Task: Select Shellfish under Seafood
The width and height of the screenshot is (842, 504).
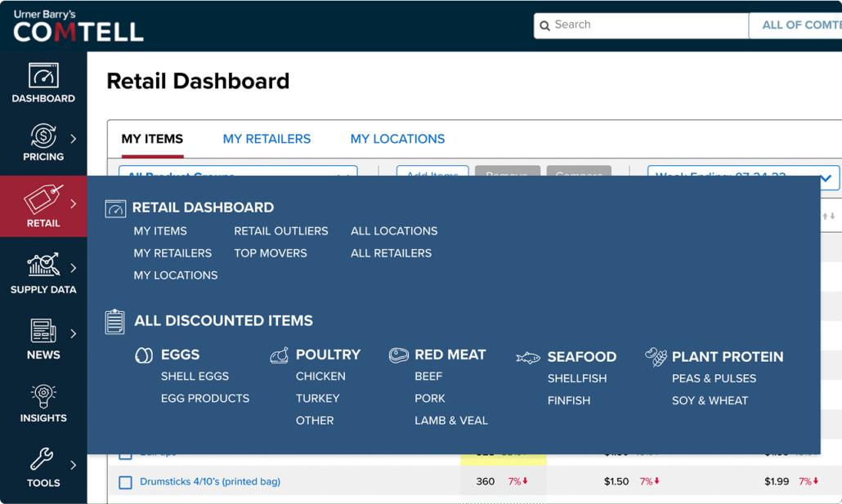Action: coord(577,379)
